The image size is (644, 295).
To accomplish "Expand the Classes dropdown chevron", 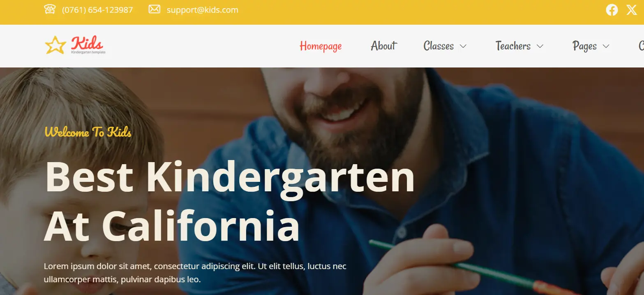I will 463,46.
